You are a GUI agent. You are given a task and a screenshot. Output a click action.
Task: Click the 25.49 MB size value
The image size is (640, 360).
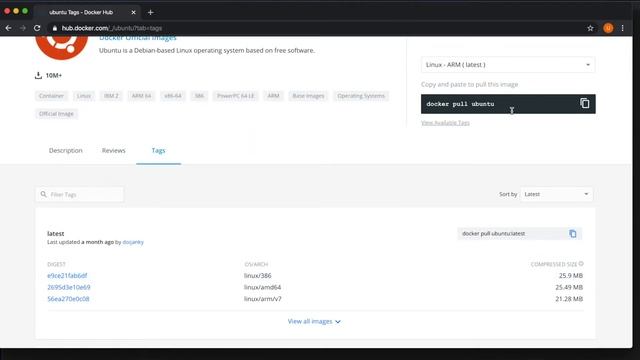click(569, 287)
